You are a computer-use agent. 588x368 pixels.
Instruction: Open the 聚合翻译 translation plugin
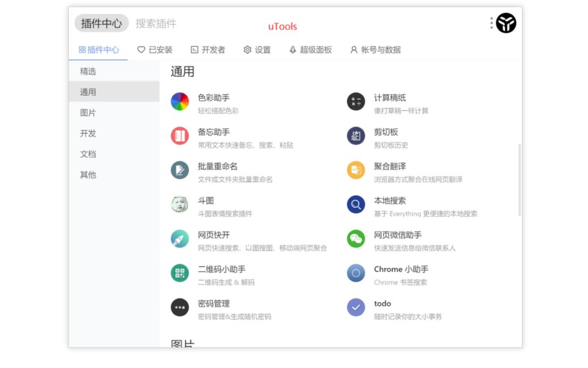355,171
